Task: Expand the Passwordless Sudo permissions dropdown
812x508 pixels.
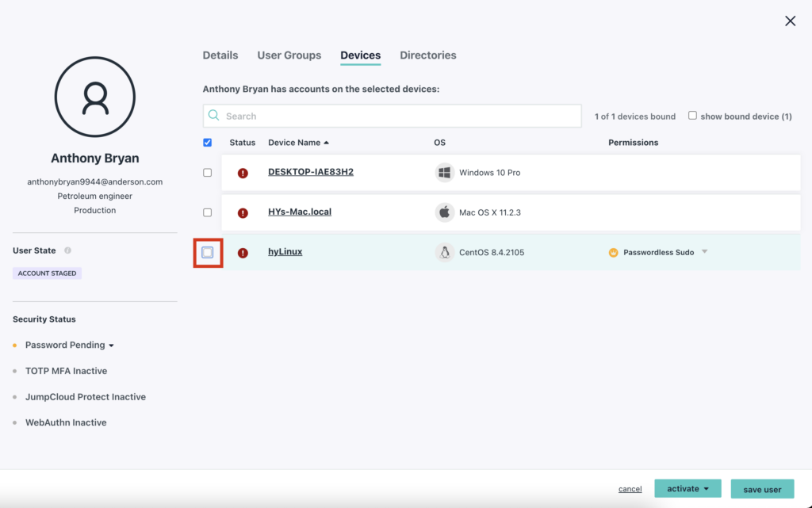Action: pyautogui.click(x=704, y=252)
